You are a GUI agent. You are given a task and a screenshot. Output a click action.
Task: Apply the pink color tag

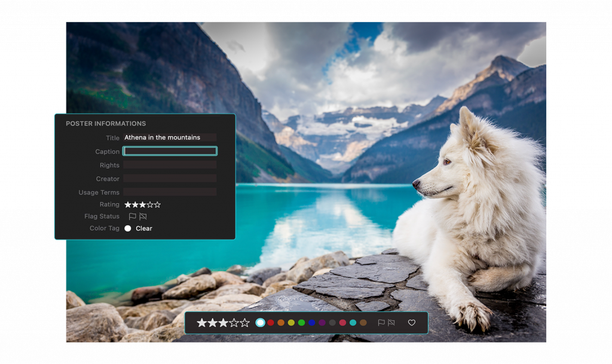click(x=342, y=323)
